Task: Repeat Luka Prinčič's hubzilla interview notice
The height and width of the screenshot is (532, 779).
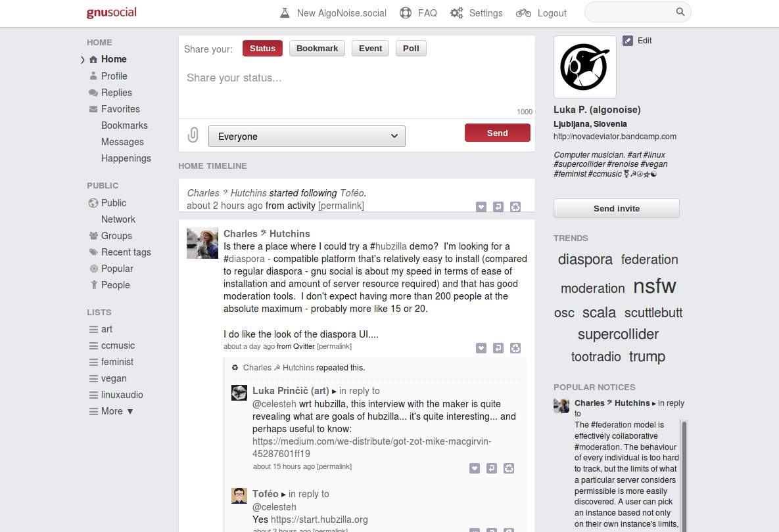Action: pyautogui.click(x=509, y=468)
